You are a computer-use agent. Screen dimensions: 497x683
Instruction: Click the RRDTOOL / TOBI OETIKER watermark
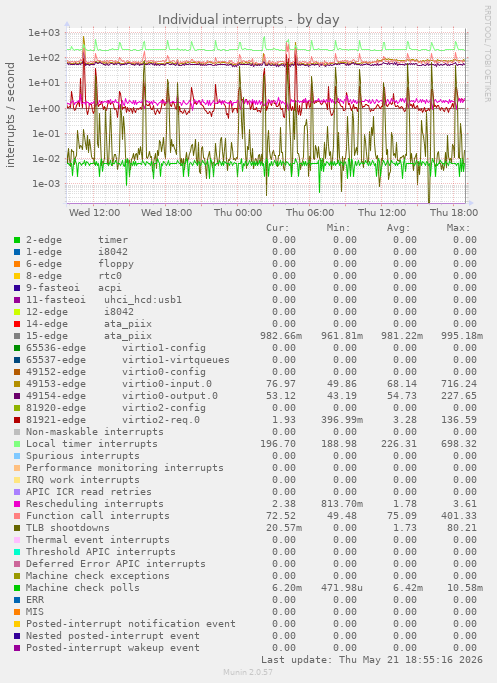coord(487,54)
